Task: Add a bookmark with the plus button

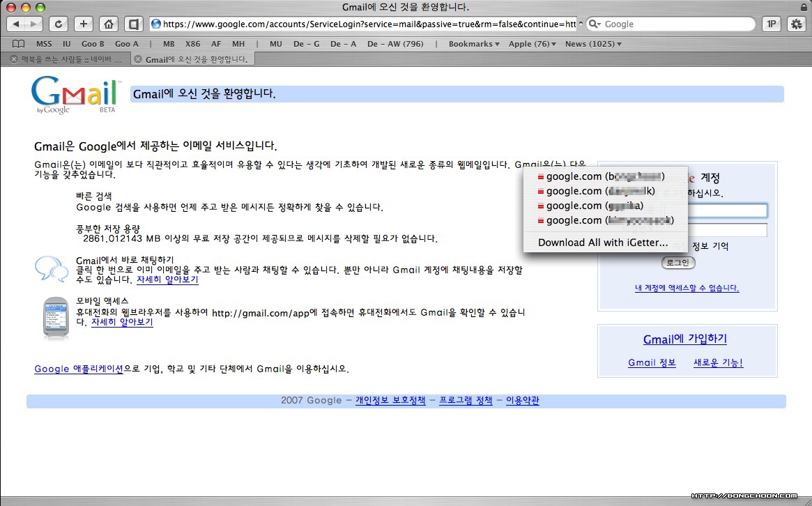Action: [84, 24]
